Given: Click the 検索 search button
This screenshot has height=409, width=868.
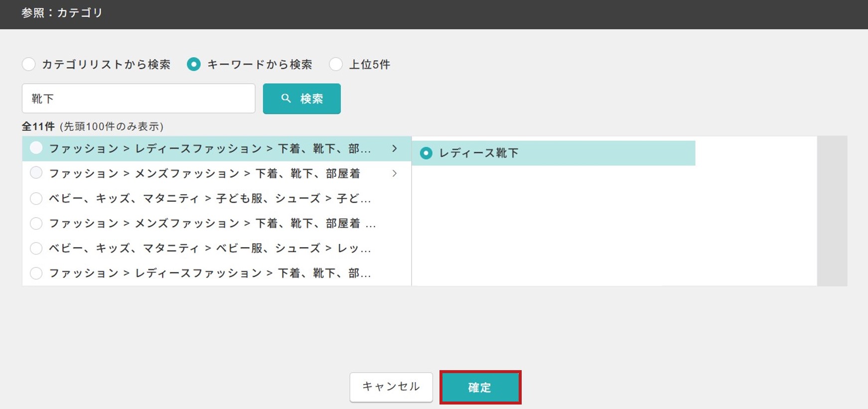Looking at the screenshot, I should point(302,99).
